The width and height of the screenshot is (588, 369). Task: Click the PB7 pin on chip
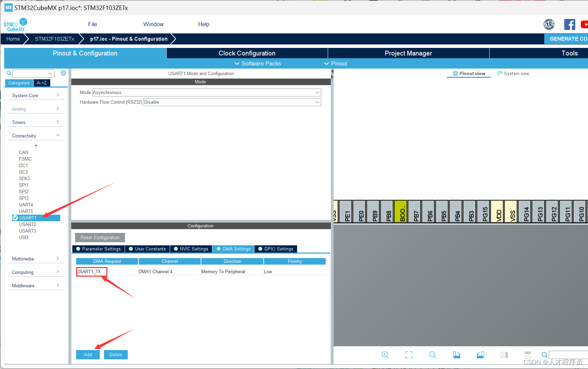pos(414,211)
